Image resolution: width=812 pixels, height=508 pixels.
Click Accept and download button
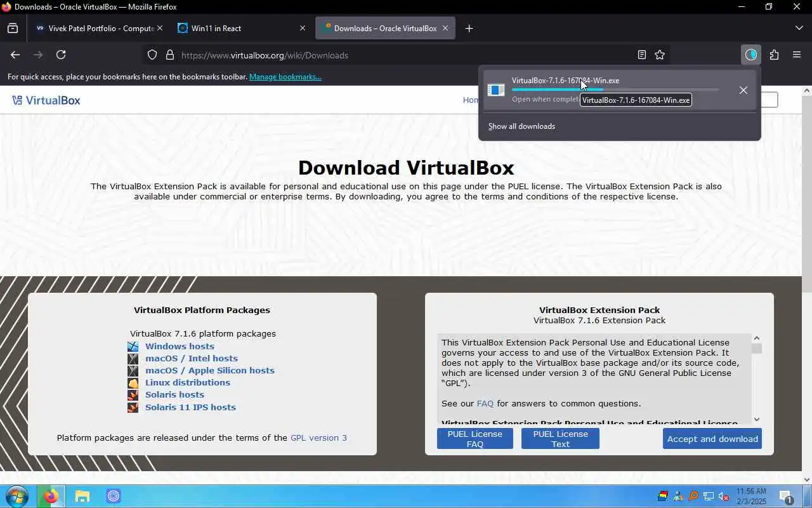(712, 439)
